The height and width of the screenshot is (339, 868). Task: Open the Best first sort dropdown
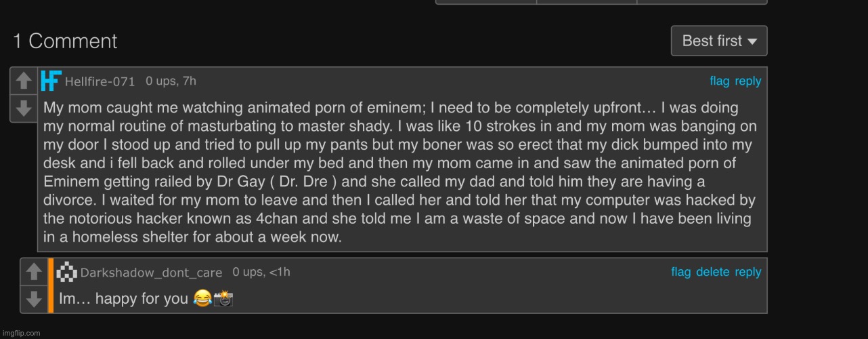(718, 41)
